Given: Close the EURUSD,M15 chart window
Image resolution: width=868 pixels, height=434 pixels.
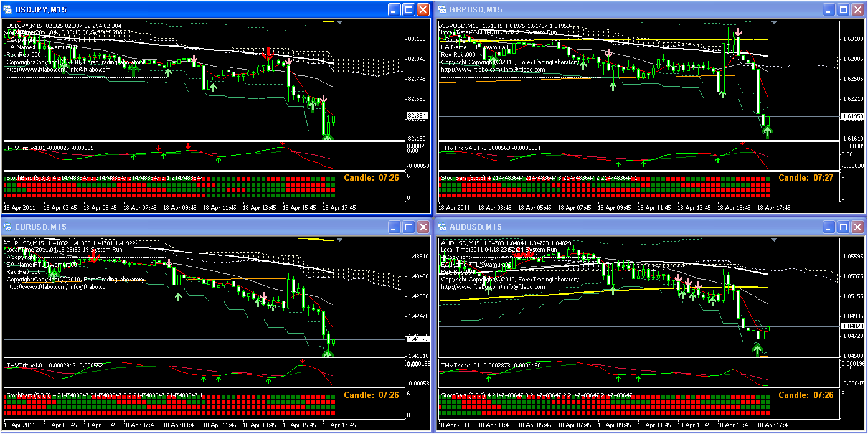Looking at the screenshot, I should coord(423,227).
